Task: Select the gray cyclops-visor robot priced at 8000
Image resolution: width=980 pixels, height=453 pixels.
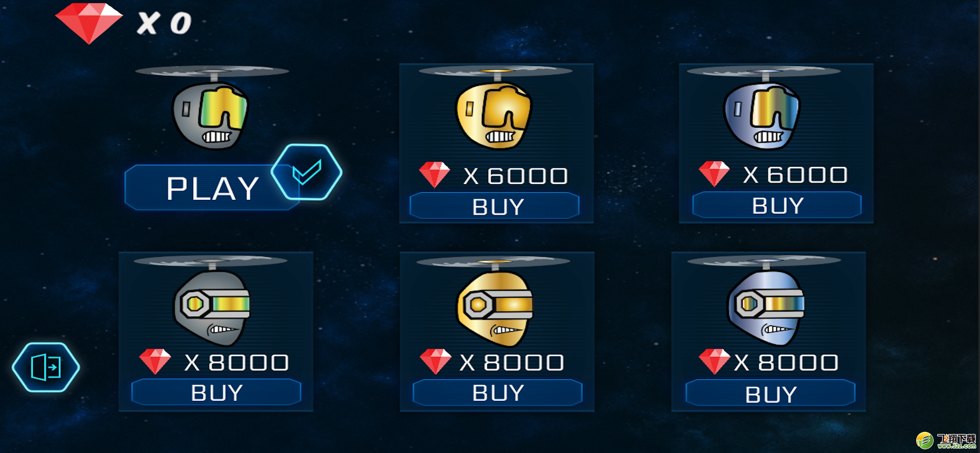Action: click(x=210, y=301)
